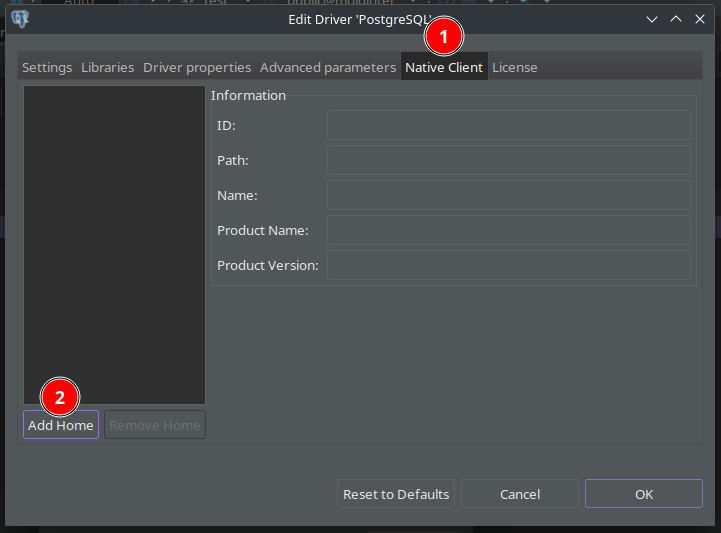Minimize the dialog with the down chevron
721x533 pixels.
click(652, 19)
